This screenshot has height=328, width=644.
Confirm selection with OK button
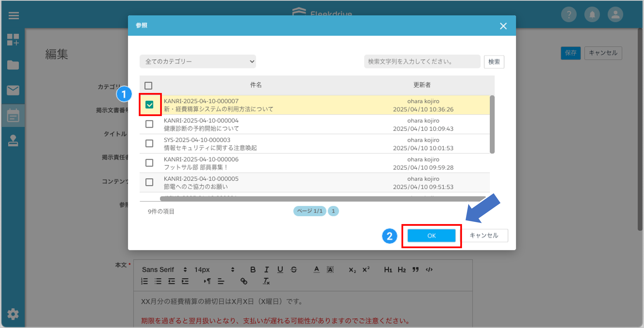(432, 236)
